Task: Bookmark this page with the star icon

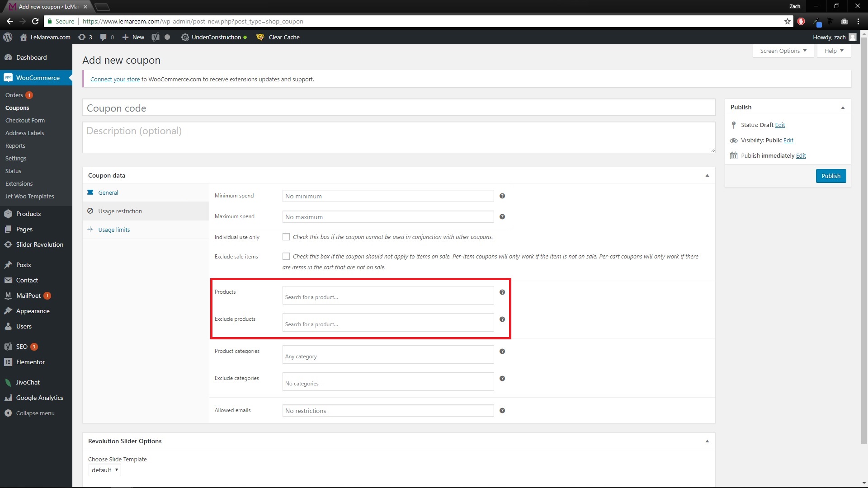Action: click(x=787, y=21)
